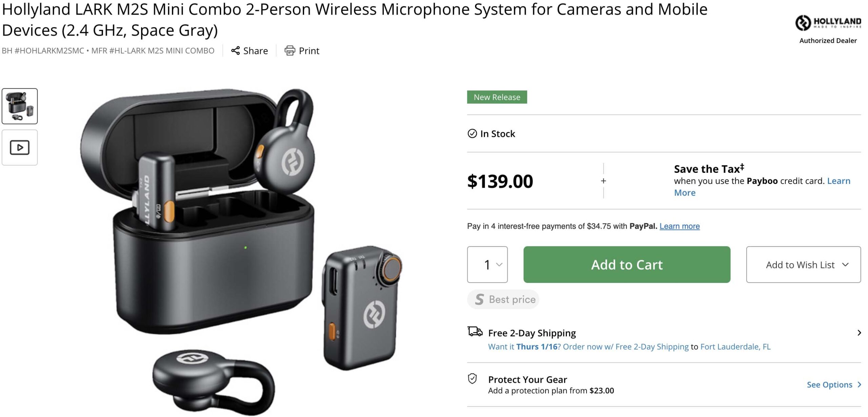Open the product video thumbnail
Screen dimensions: 868x417
pos(20,148)
